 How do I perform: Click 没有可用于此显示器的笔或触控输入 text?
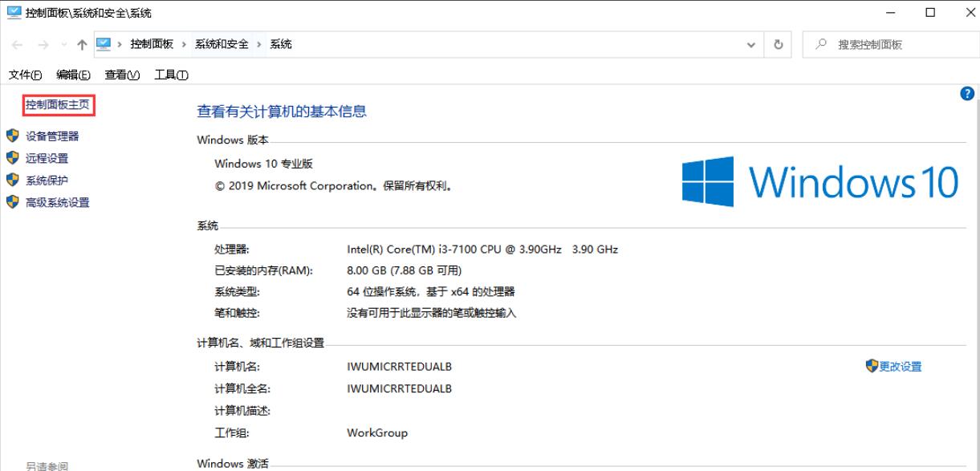[432, 313]
